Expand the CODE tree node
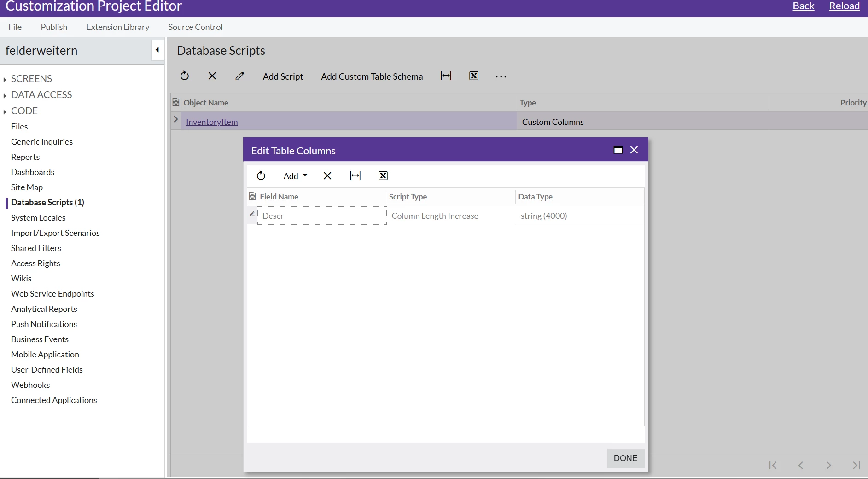The width and height of the screenshot is (868, 479). pos(5,112)
